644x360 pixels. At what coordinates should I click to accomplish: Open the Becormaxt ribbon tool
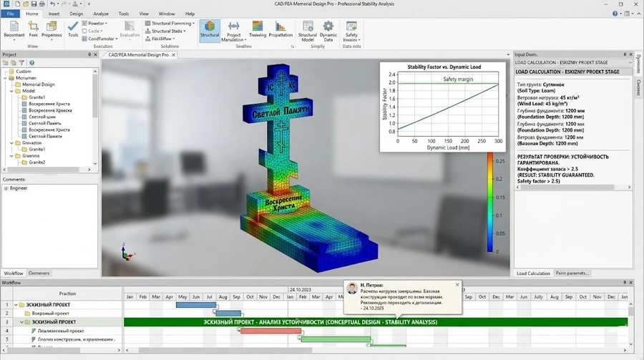pyautogui.click(x=14, y=29)
